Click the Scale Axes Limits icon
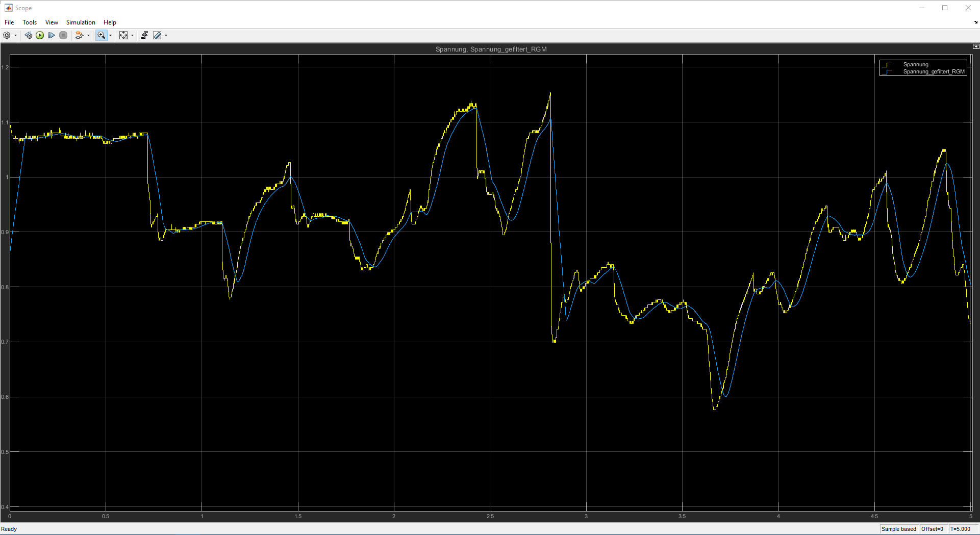Viewport: 980px width, 535px height. [x=123, y=35]
